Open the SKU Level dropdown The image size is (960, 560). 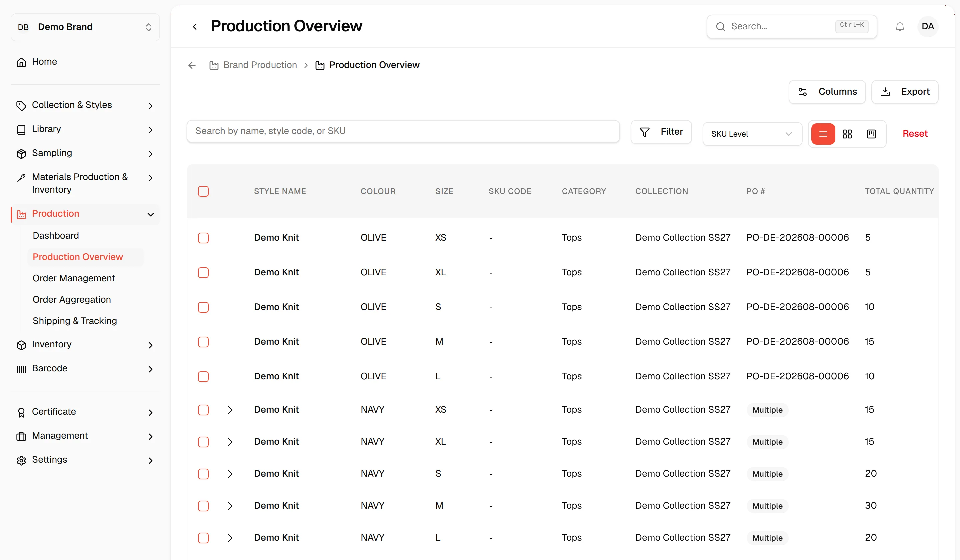coord(752,134)
